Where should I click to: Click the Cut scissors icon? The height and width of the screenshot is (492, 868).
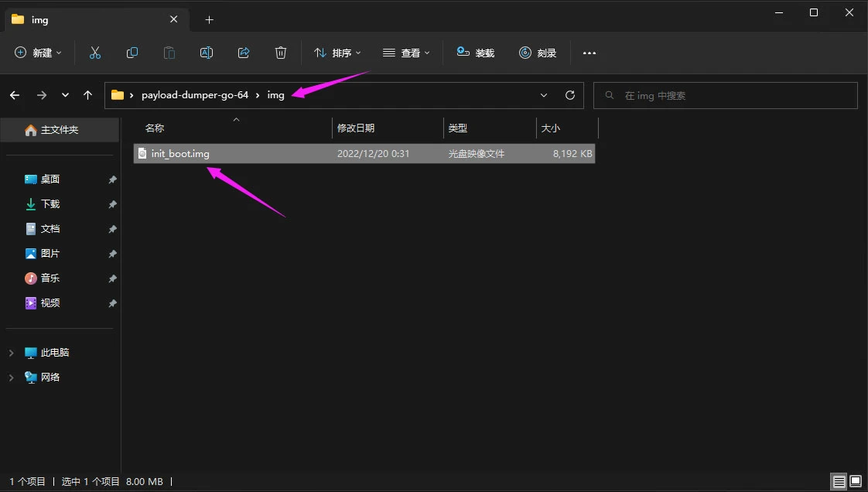95,53
